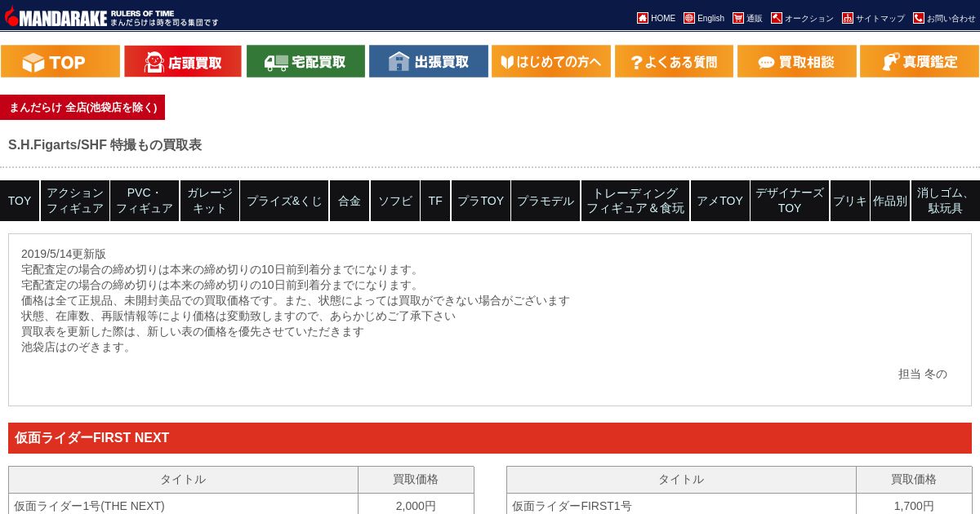Click the オークション gavel icon
980x514 pixels.
click(x=777, y=18)
